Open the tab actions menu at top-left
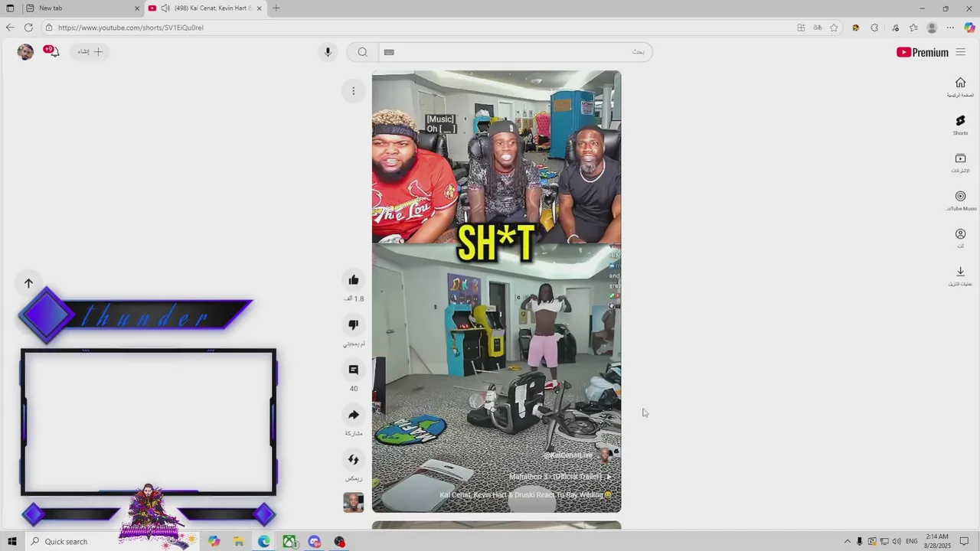 10,8
